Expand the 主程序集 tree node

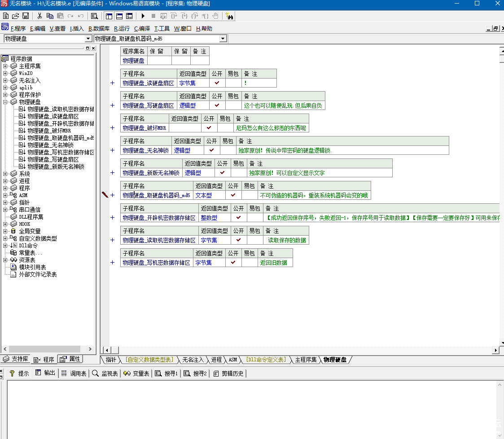click(5, 66)
